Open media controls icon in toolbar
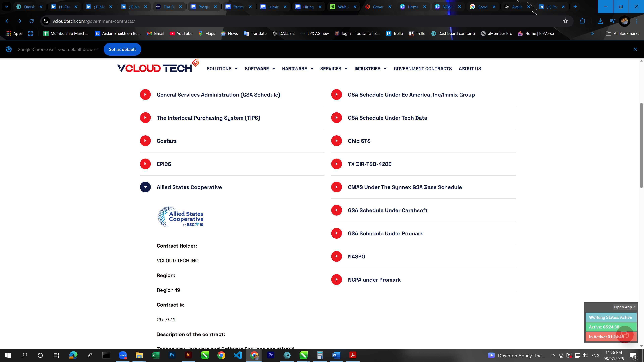Image resolution: width=644 pixels, height=362 pixels. [x=612, y=21]
